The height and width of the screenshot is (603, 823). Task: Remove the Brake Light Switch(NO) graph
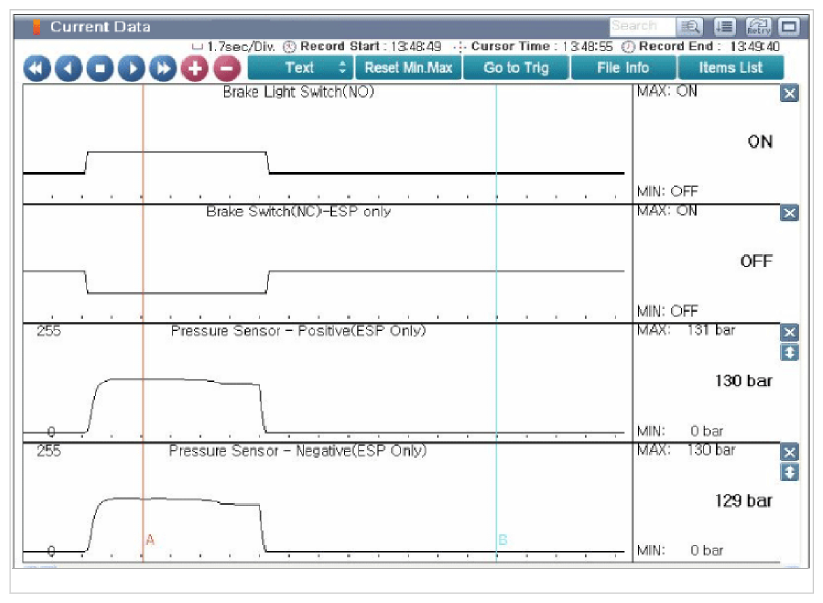(x=789, y=93)
